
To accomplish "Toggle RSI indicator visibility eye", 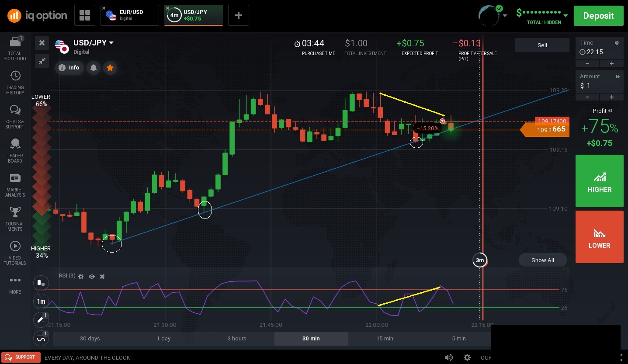I will (92, 277).
